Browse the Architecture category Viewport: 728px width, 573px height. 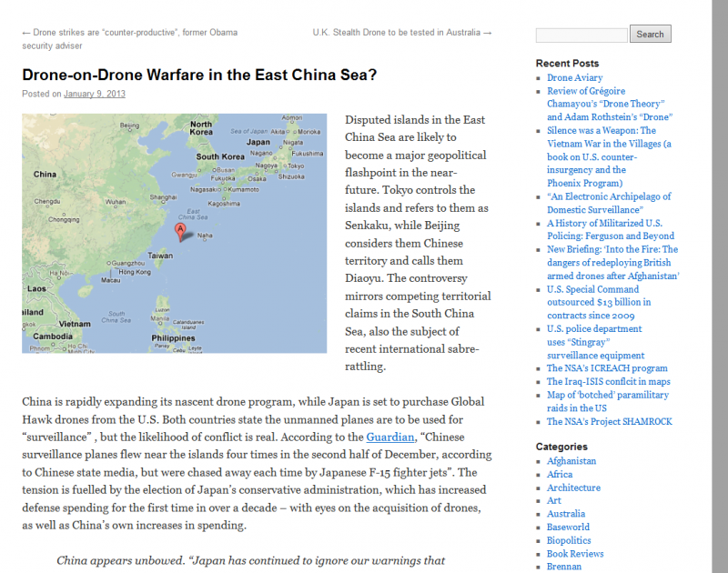(573, 488)
